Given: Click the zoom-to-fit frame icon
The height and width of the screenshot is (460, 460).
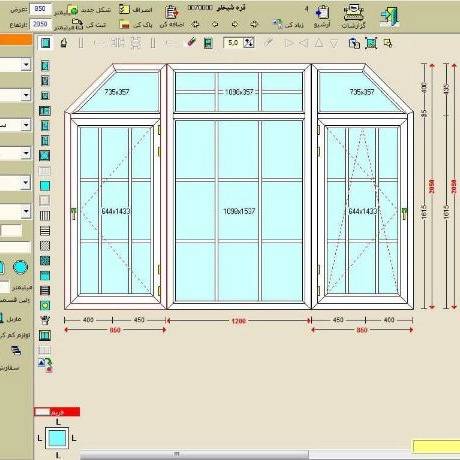Looking at the screenshot, I should click(371, 43).
